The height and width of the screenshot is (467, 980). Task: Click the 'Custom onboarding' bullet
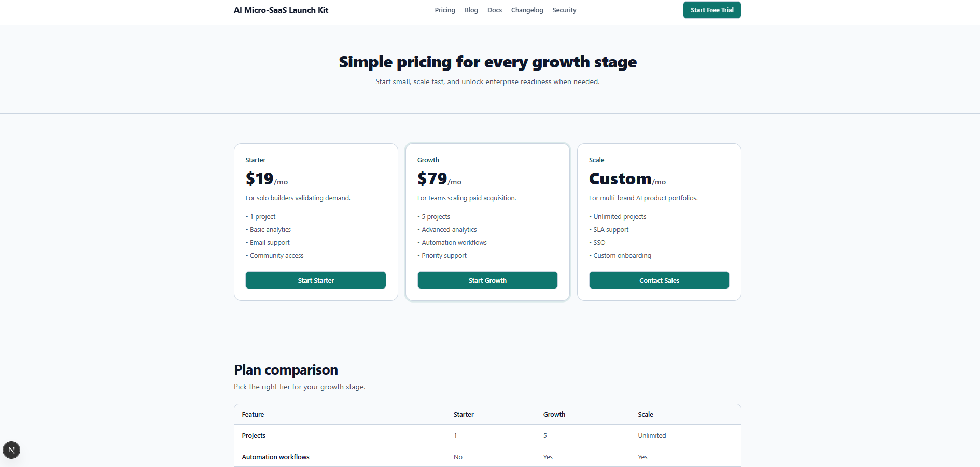click(x=621, y=256)
